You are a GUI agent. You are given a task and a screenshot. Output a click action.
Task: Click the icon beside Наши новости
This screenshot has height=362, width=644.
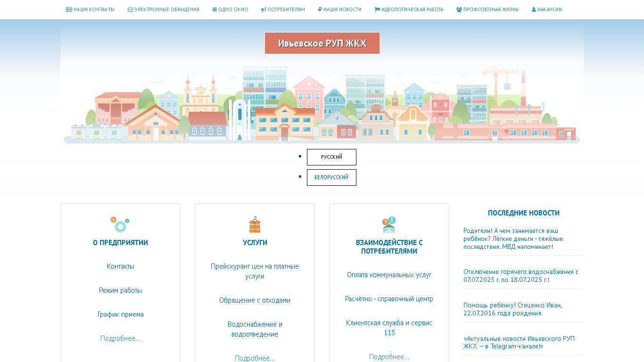coord(320,9)
